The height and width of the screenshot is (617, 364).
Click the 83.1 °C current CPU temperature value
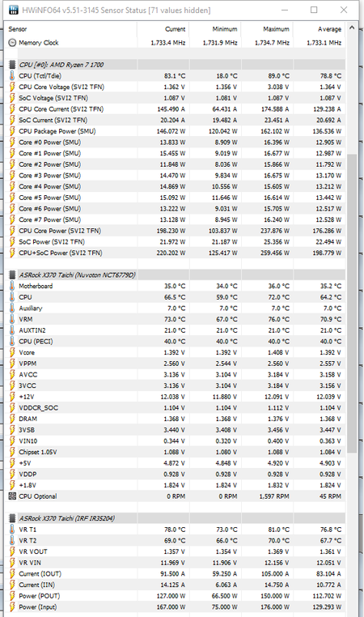pyautogui.click(x=175, y=75)
